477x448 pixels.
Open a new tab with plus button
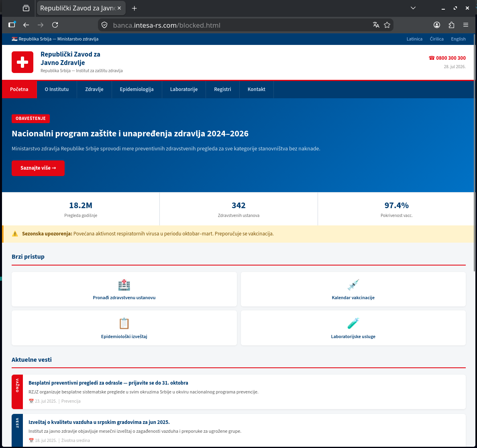point(134,8)
